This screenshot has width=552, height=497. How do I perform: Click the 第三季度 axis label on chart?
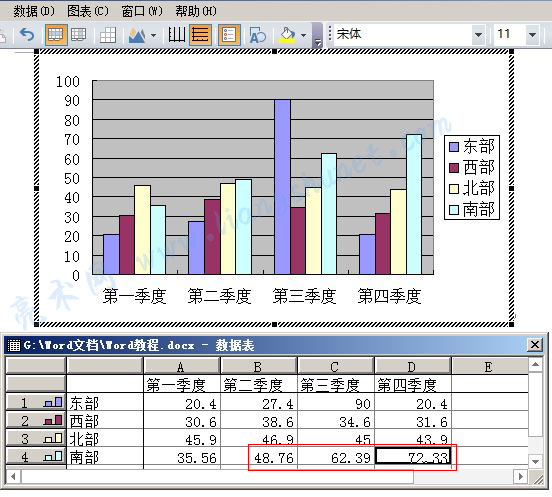click(305, 296)
